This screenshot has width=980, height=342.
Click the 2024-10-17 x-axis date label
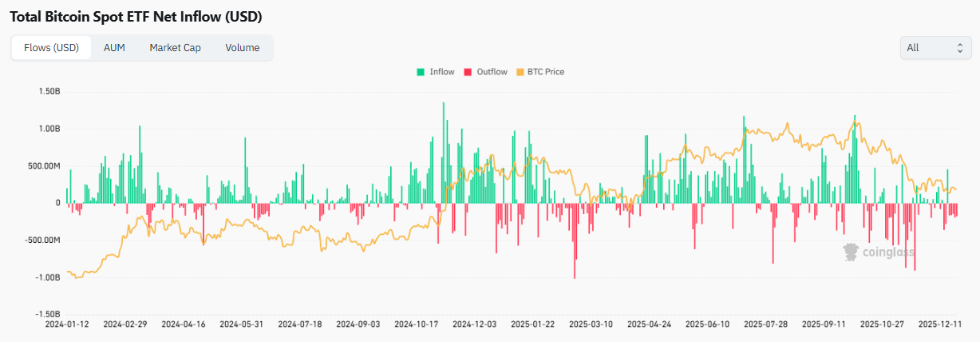tap(417, 324)
